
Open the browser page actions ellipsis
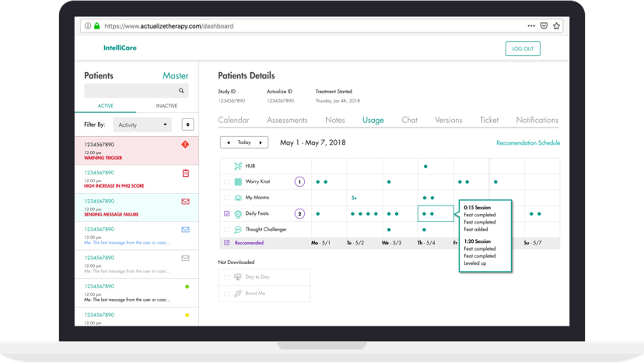(x=531, y=26)
